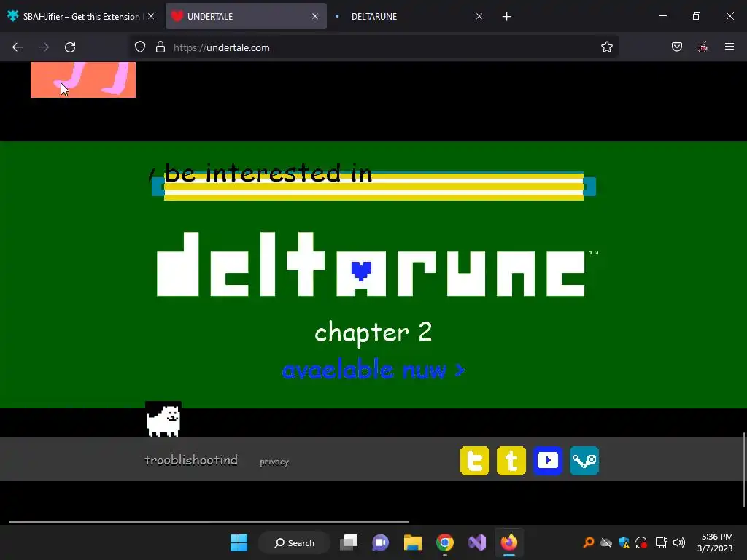Open the volume tray icon
Image resolution: width=747 pixels, height=560 pixels.
tap(679, 542)
